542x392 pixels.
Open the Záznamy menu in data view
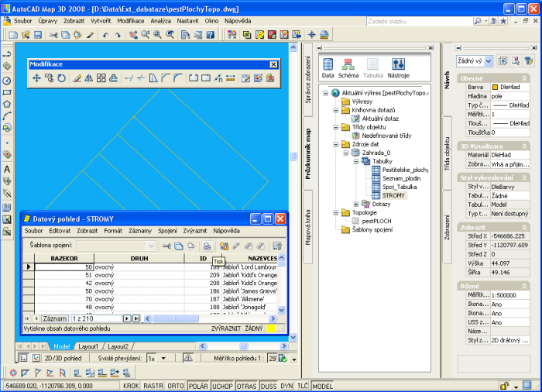pyautogui.click(x=140, y=231)
